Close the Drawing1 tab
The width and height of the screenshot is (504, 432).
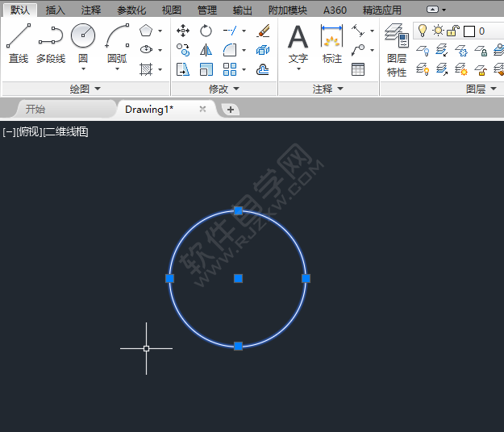pos(202,109)
